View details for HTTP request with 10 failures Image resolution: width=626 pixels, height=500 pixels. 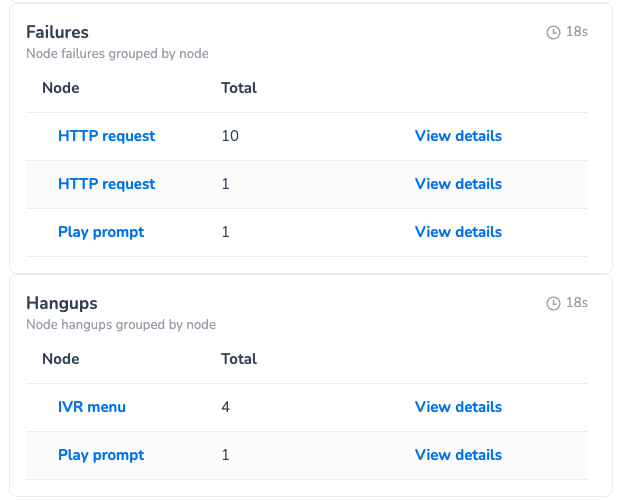click(x=458, y=136)
